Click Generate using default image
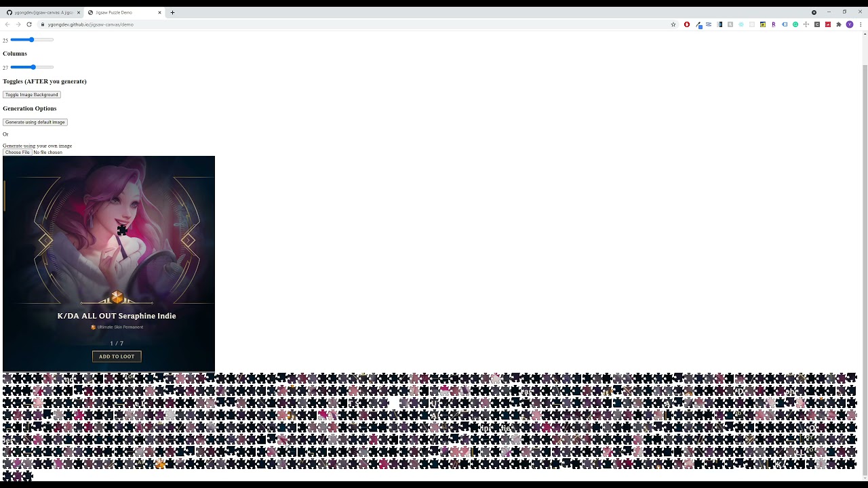The image size is (868, 488). (x=35, y=122)
